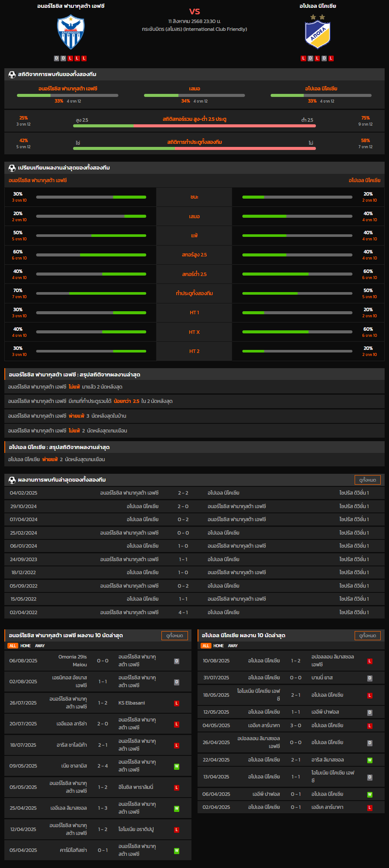This screenshot has height=868, width=389.
Task: Switch to HOME tab in APOEL last 10 matches
Action: click(x=219, y=646)
